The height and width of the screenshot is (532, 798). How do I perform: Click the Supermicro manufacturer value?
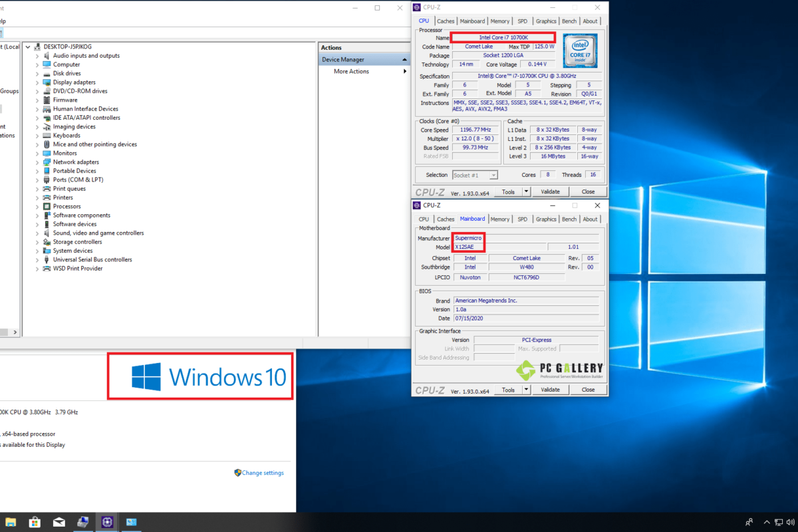click(x=469, y=238)
